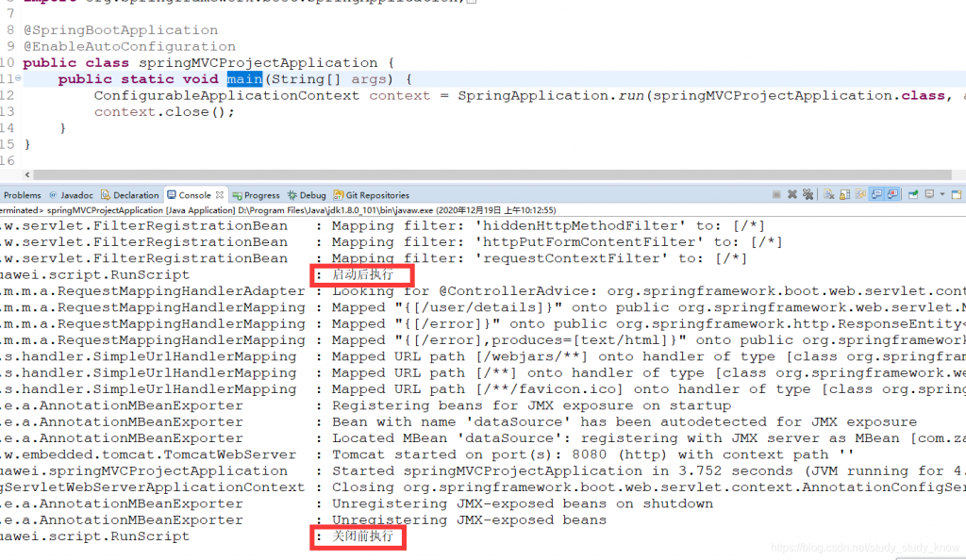
Task: Open a new Console view
Action: click(x=957, y=194)
